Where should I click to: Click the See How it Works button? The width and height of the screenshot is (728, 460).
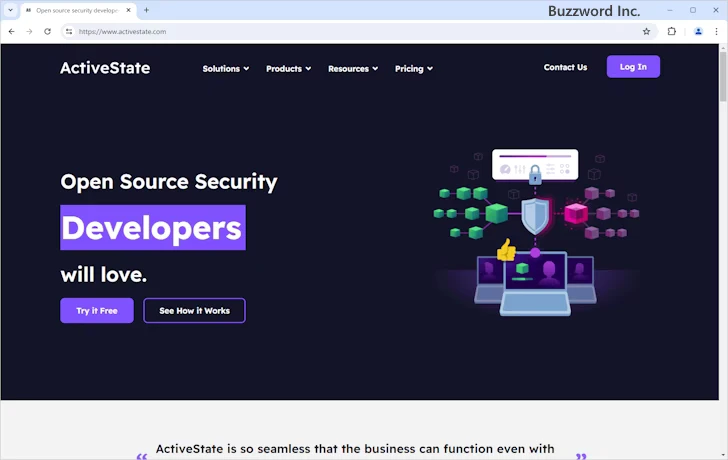195,311
